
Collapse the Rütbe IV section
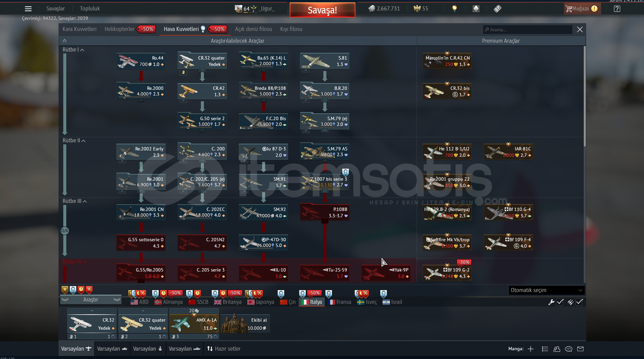(75, 262)
